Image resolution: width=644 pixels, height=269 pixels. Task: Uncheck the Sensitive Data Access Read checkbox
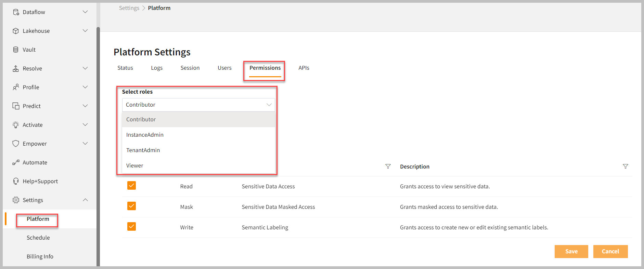[131, 186]
